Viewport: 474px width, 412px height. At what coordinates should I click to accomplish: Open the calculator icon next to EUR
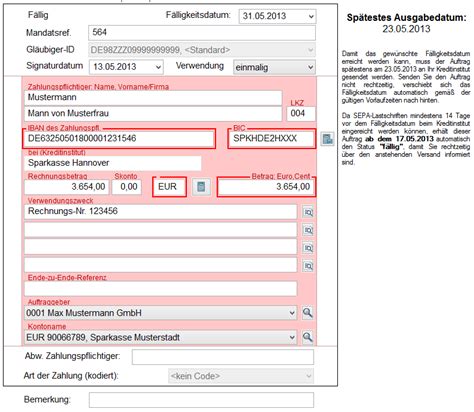[x=201, y=187]
